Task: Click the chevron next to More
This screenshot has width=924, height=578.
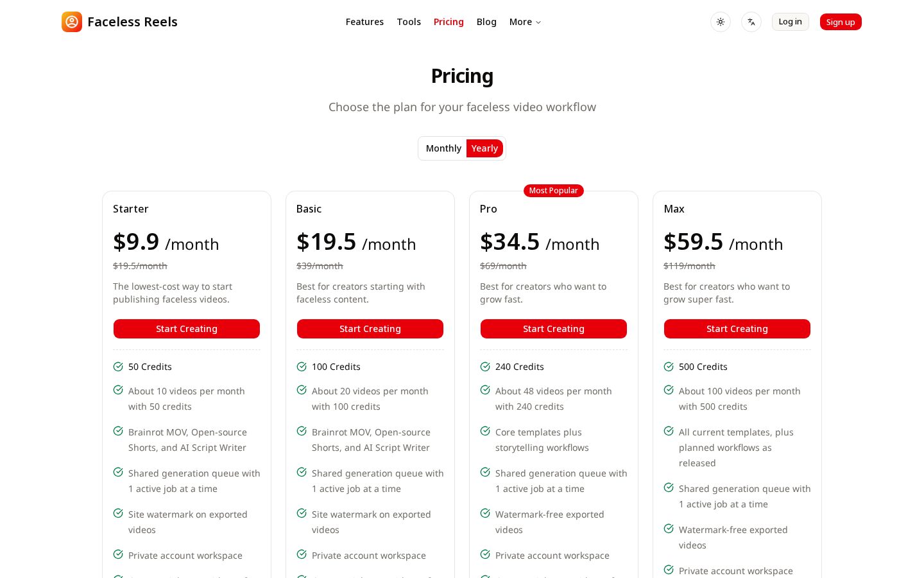Action: tap(538, 22)
